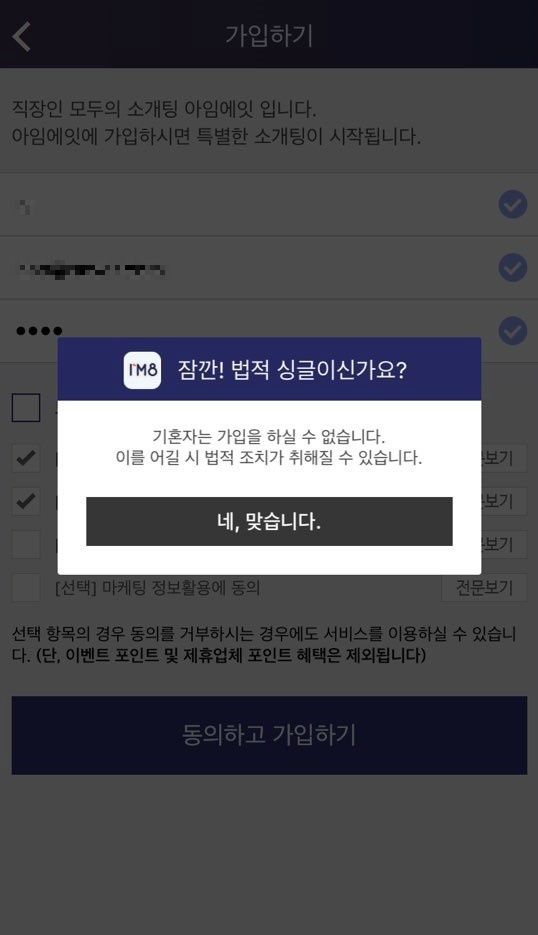
Task: Tap the back arrow in the header
Action: 21,36
